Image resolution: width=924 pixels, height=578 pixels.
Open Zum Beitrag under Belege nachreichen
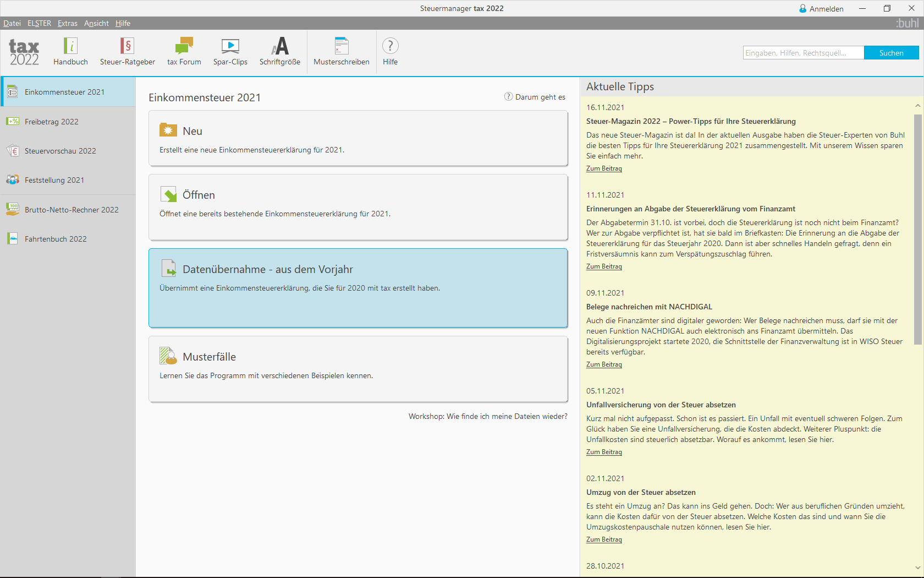coord(604,364)
